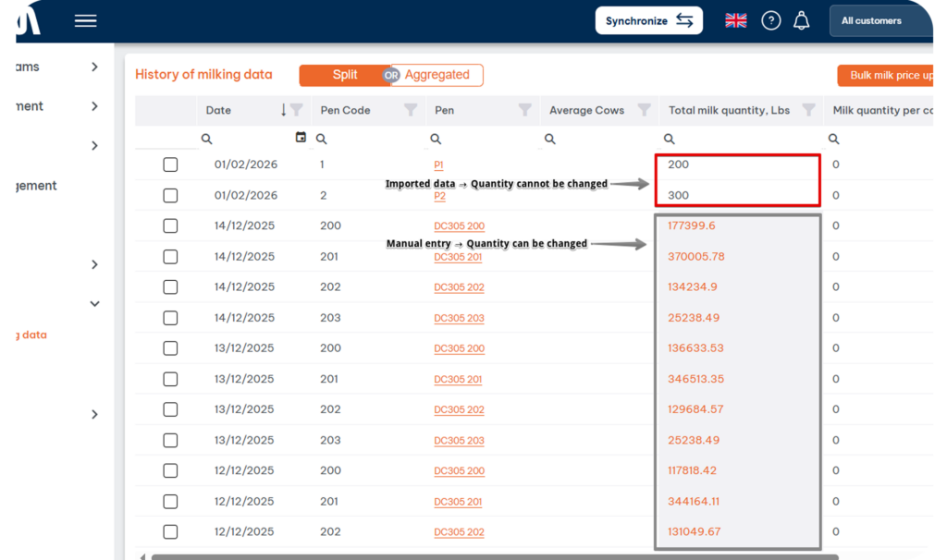The width and height of the screenshot is (947, 560).
Task: Open pen link P2
Action: tap(439, 196)
